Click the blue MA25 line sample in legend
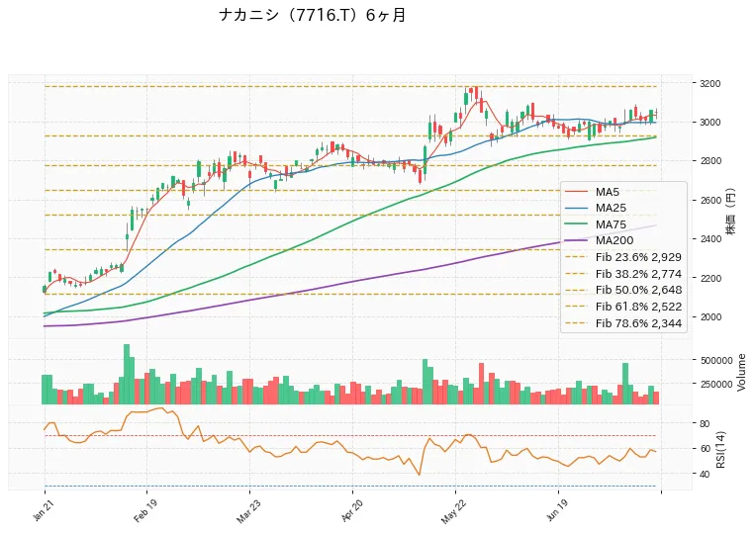This screenshot has height=533, width=756. pos(577,209)
